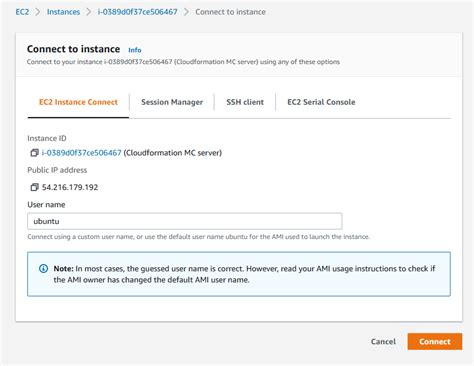
Task: Click the breadcrumb chevron after Instances
Action: (x=89, y=12)
